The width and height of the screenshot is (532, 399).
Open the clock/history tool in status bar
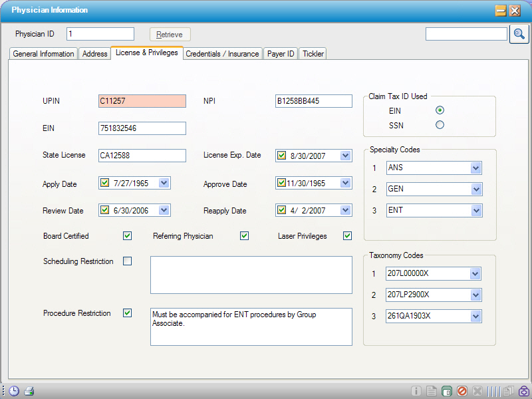pos(13,391)
